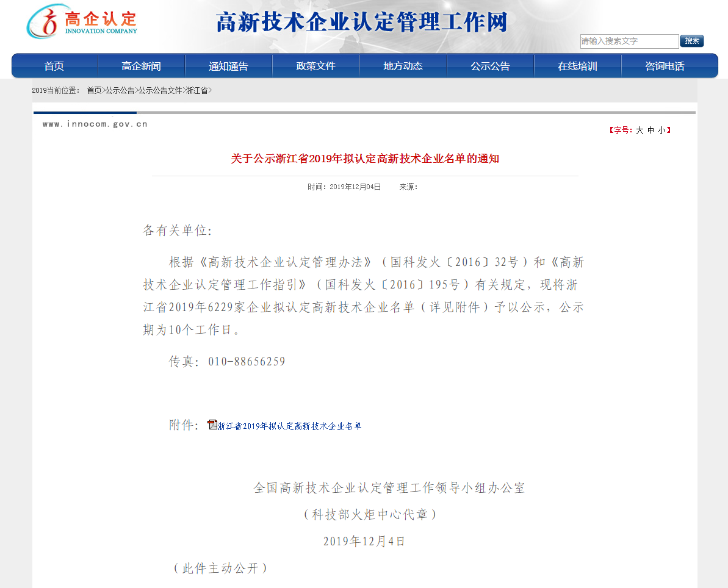Click the 高企认定 Innovation Company logo
The image size is (728, 588).
tap(82, 22)
